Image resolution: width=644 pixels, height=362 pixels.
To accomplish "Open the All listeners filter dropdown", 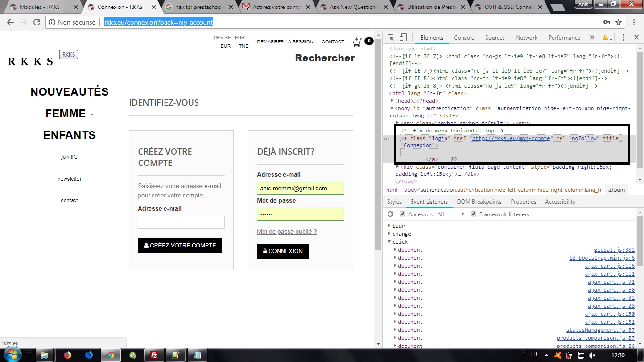I will point(452,214).
